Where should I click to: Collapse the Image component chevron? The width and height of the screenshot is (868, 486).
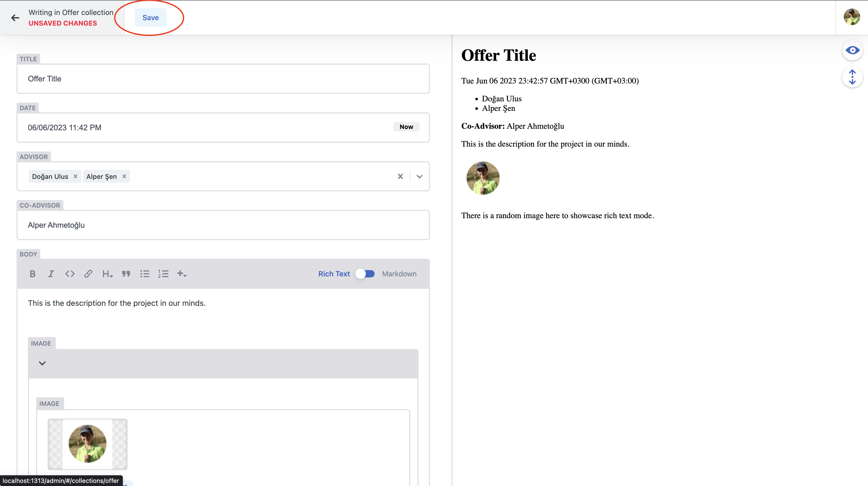[x=42, y=363]
